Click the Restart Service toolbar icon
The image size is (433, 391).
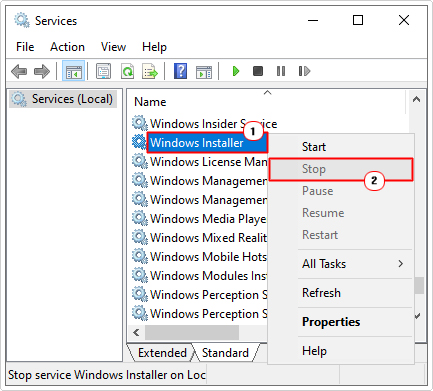pos(304,71)
